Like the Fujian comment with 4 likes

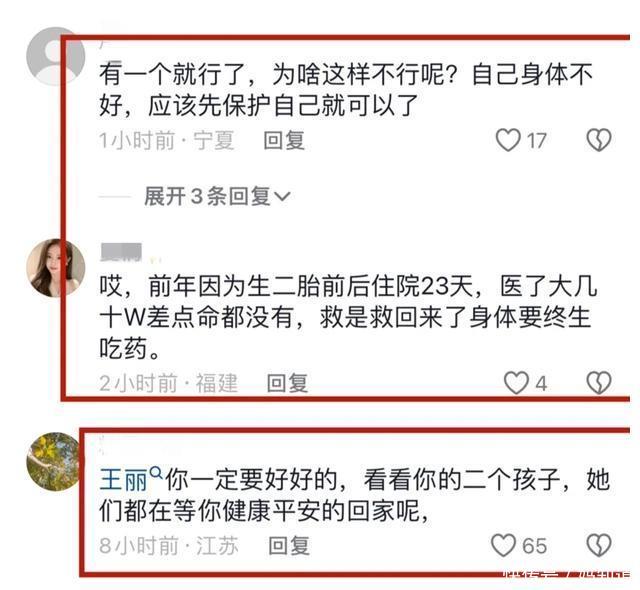pos(516,382)
